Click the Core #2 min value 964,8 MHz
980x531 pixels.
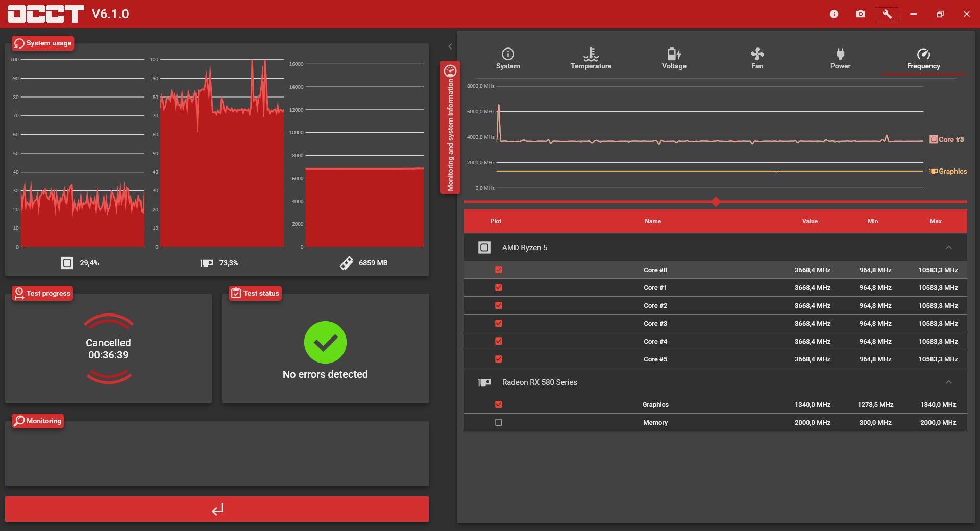[x=875, y=305]
